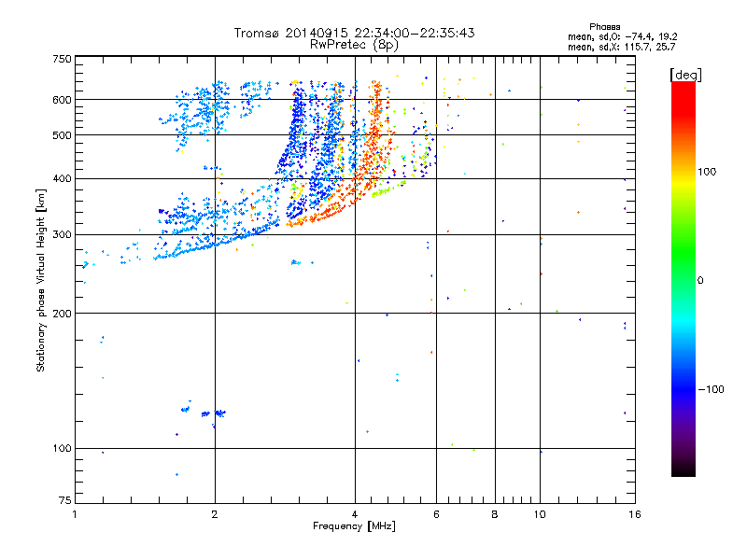Click the y-axis '200' tick label

63,314
